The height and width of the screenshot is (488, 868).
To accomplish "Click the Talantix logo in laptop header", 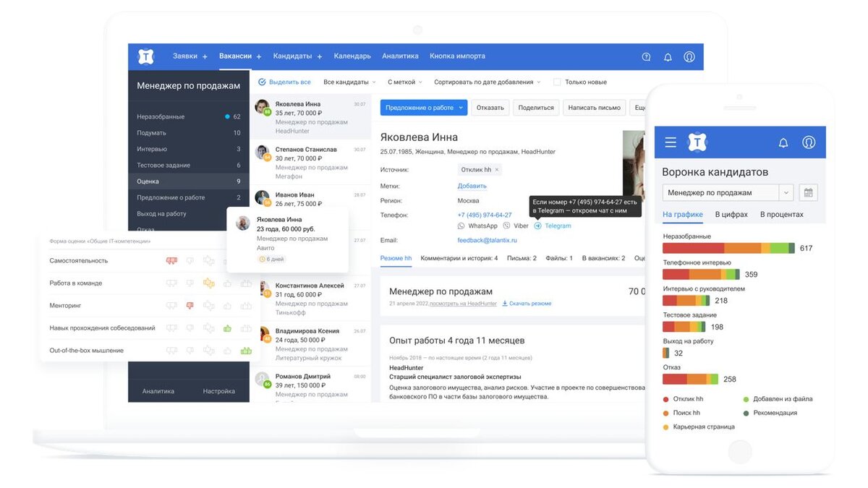I will 146,56.
